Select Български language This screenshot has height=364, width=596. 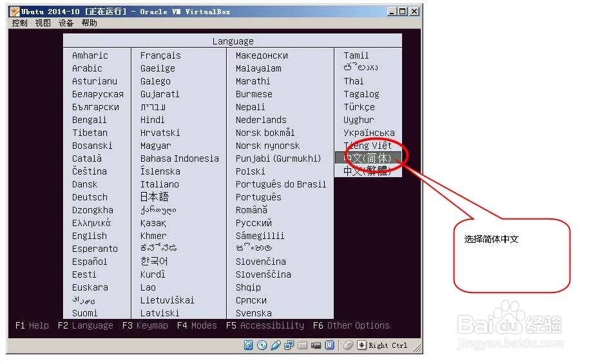(x=95, y=107)
